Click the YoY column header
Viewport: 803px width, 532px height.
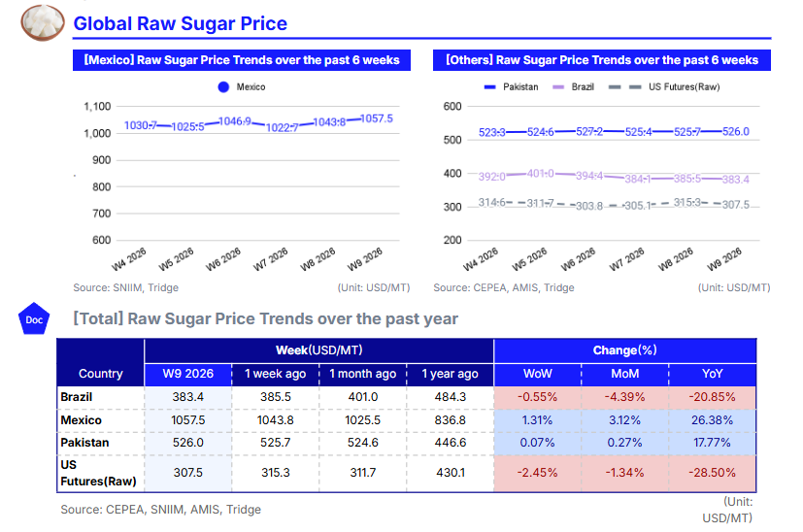(x=712, y=374)
